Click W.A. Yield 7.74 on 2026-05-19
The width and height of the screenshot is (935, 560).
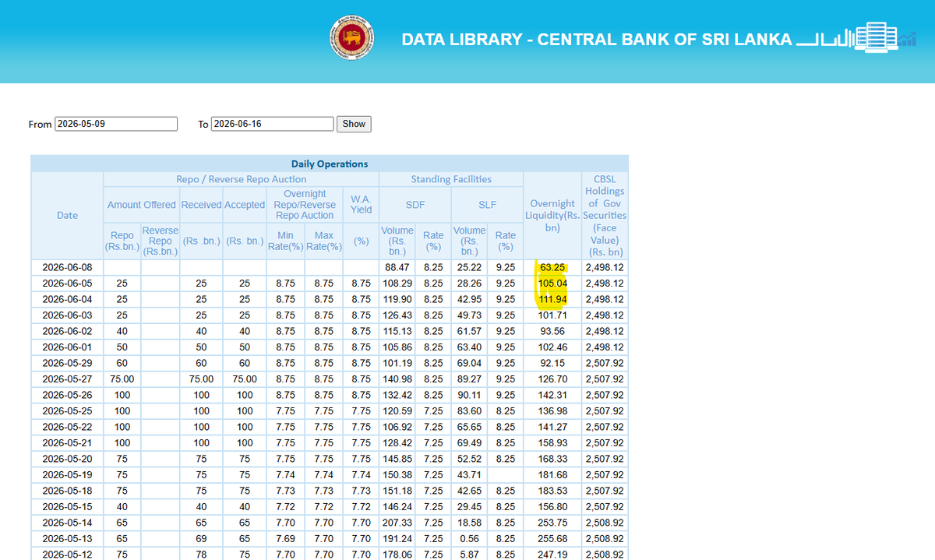pos(361,475)
